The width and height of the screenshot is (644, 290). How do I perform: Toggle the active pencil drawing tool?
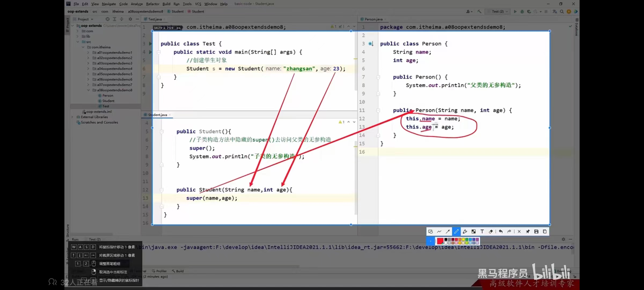tap(456, 231)
